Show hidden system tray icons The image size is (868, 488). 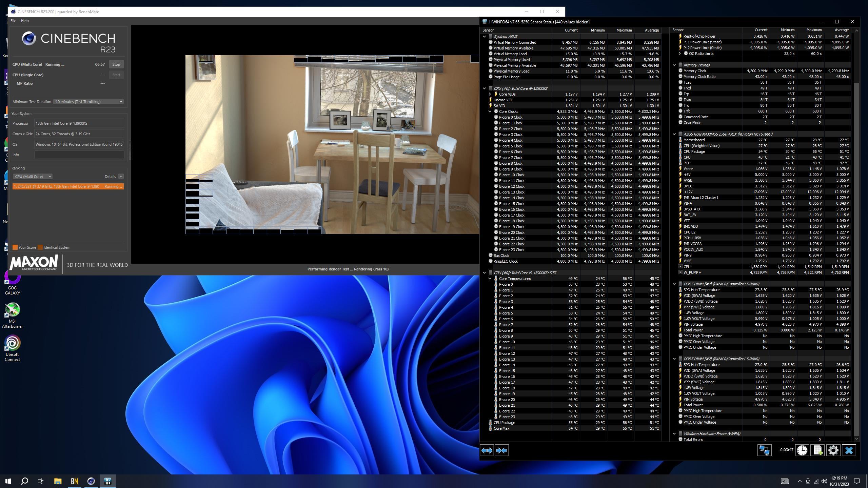[800, 481]
